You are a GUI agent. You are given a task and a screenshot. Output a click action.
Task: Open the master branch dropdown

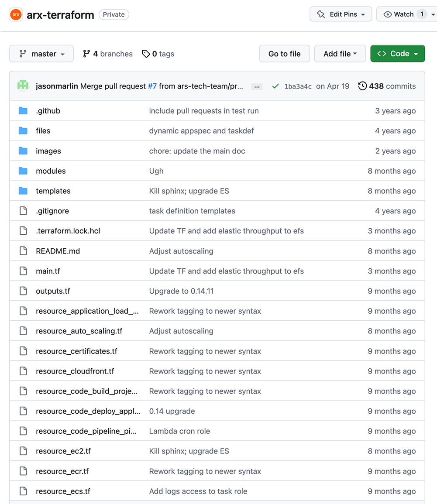point(41,54)
